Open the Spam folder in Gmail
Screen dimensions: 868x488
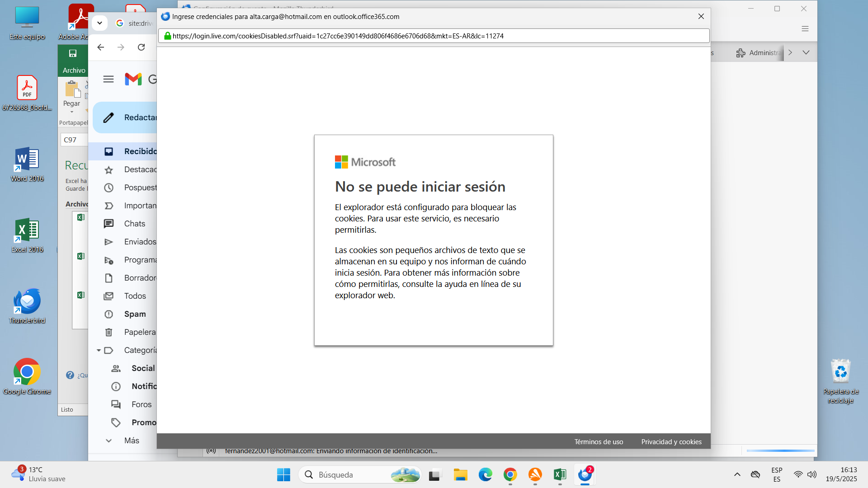point(135,314)
